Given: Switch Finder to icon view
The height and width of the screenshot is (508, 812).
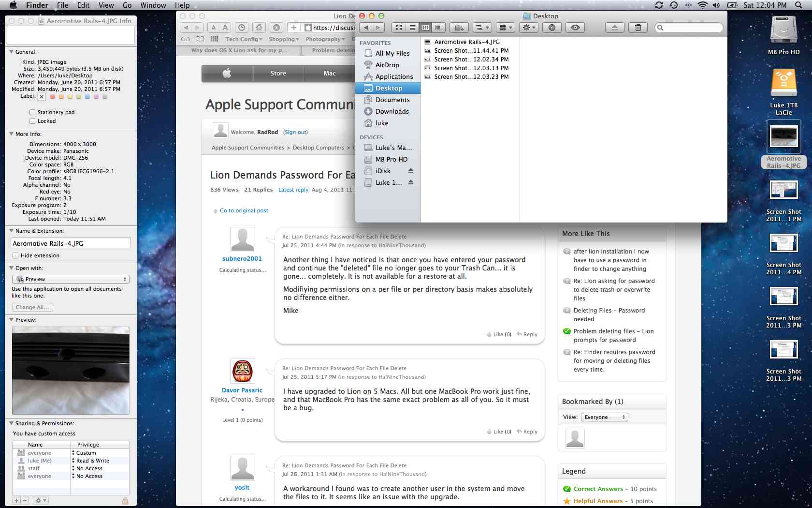Looking at the screenshot, I should coord(399,28).
